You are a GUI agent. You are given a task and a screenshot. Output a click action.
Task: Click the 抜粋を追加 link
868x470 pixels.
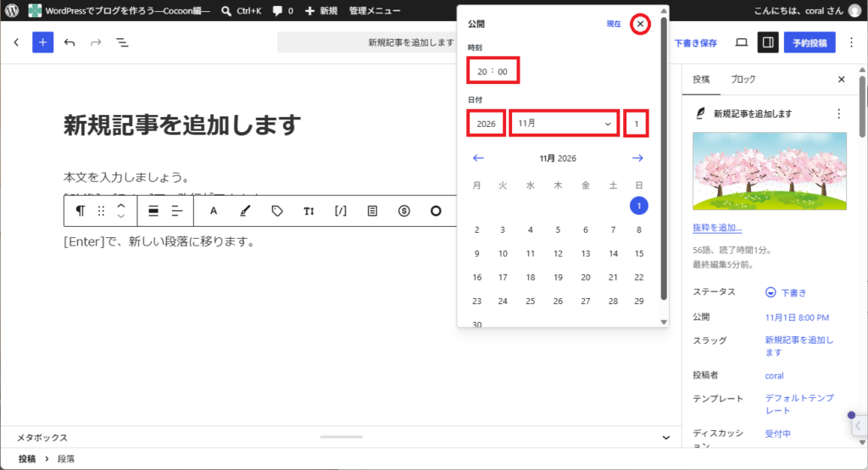coord(717,227)
